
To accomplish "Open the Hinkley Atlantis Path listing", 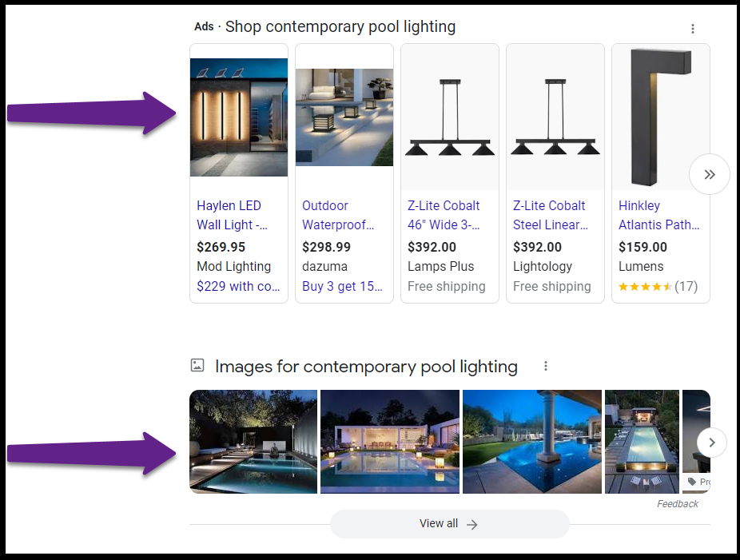I will pyautogui.click(x=658, y=215).
